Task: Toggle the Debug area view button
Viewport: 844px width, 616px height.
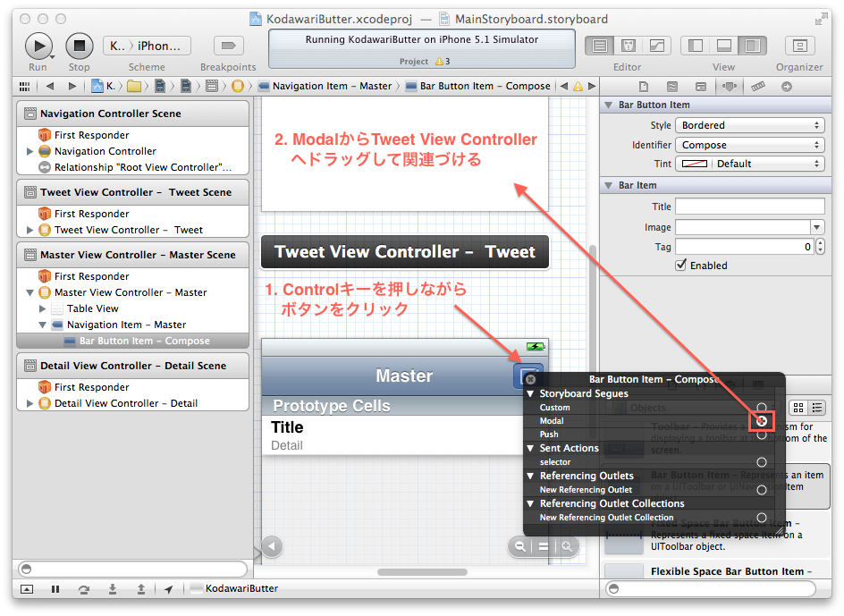Action: pyautogui.click(x=724, y=46)
